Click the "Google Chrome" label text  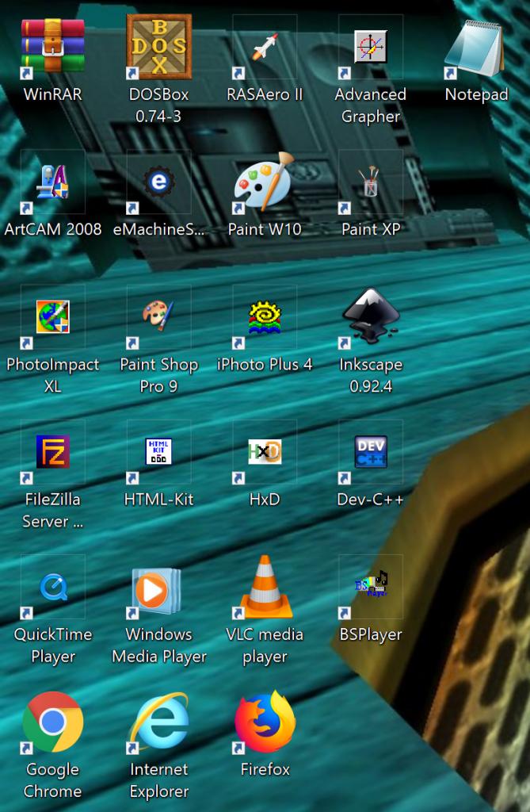click(x=53, y=780)
